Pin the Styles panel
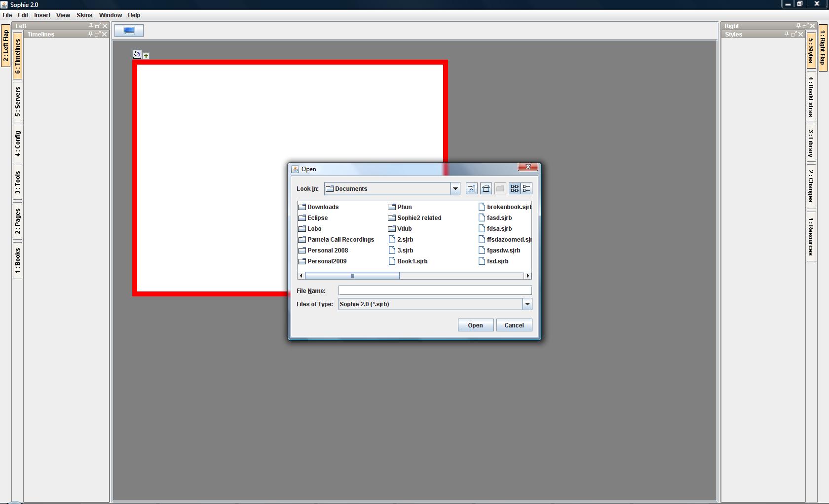Viewport: 829px width, 504px height. 787,34
